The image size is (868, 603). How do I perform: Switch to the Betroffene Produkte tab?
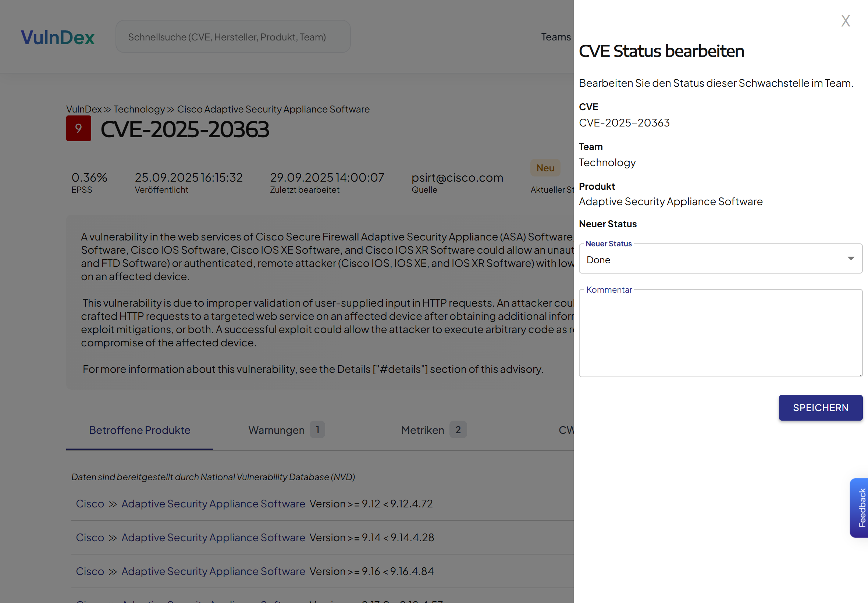[x=139, y=430]
